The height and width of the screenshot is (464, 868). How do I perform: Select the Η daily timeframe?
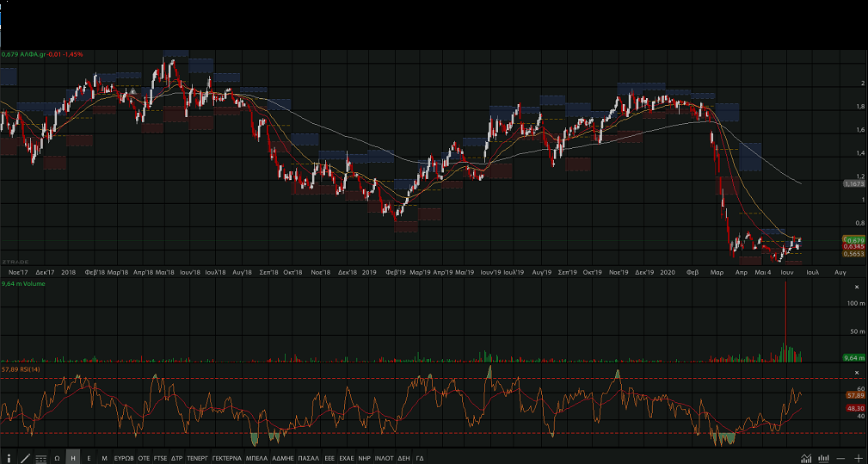click(x=72, y=458)
